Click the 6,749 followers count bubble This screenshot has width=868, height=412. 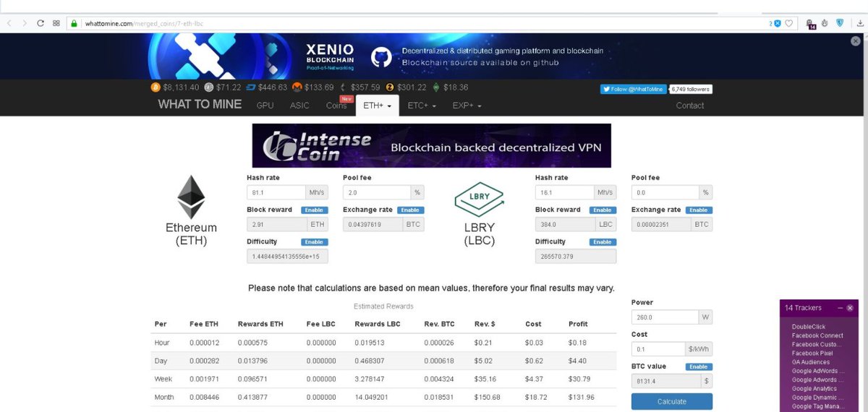click(x=691, y=89)
